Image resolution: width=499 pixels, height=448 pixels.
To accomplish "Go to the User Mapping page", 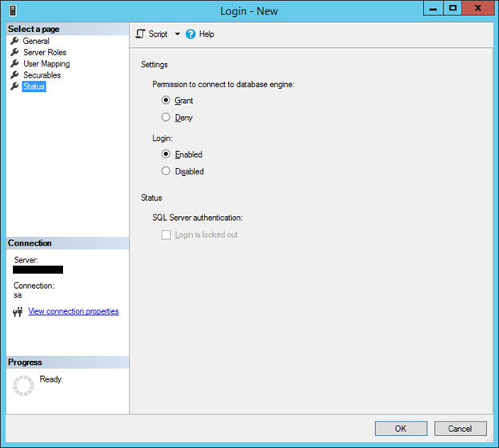I will (46, 64).
